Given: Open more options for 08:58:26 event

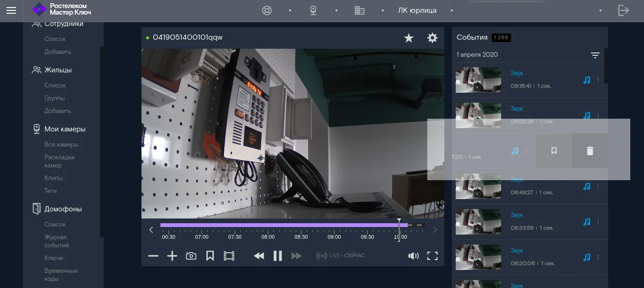Looking at the screenshot, I should (x=598, y=115).
